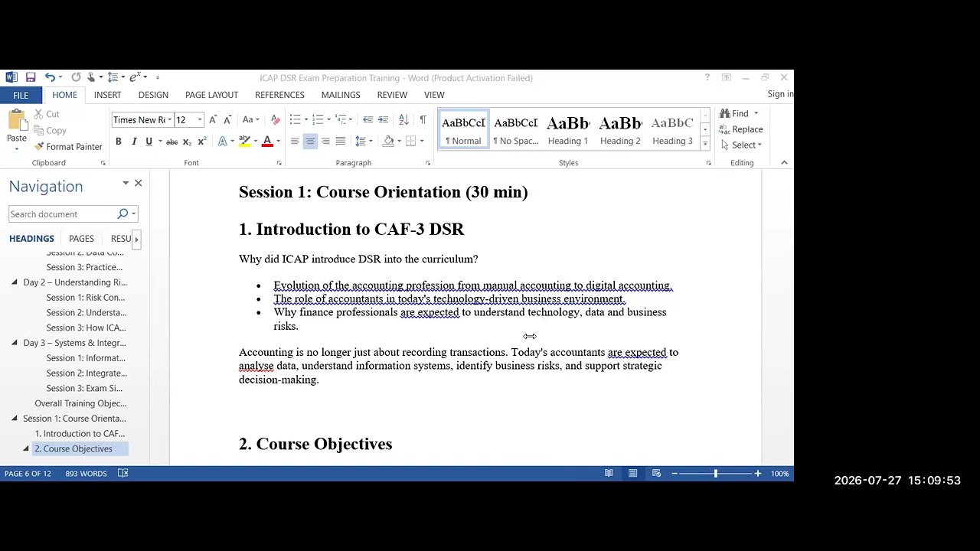Open Navigation pane options arrow
Screen dimensions: 980x551
[x=126, y=183]
